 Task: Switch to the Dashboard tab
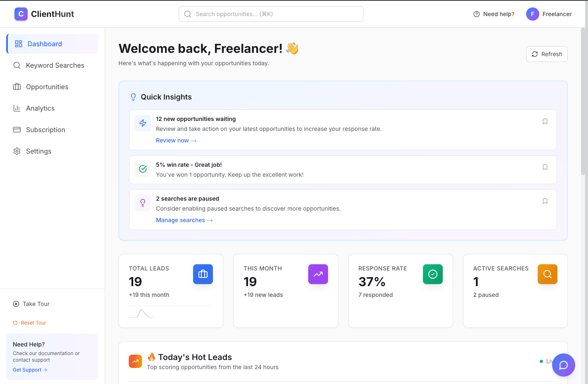click(x=45, y=44)
